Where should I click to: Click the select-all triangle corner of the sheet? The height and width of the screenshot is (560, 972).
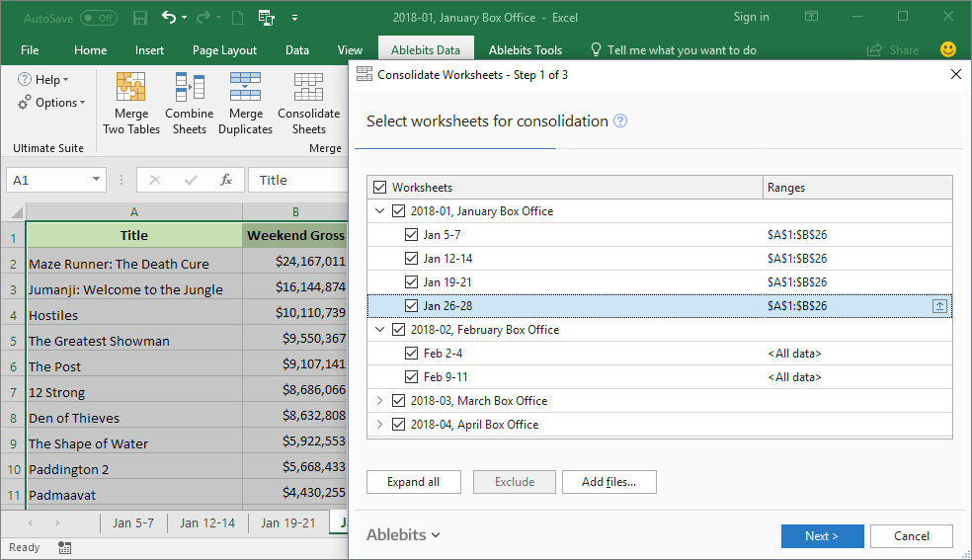[17, 212]
